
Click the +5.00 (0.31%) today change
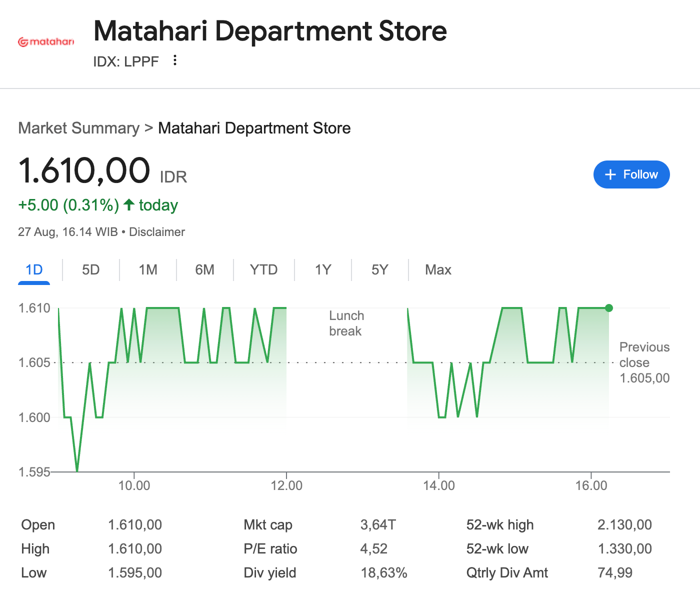coord(98,205)
